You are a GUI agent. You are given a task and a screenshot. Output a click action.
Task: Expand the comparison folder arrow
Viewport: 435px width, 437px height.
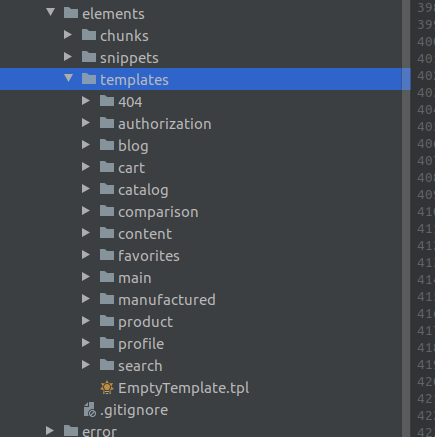[x=86, y=211]
